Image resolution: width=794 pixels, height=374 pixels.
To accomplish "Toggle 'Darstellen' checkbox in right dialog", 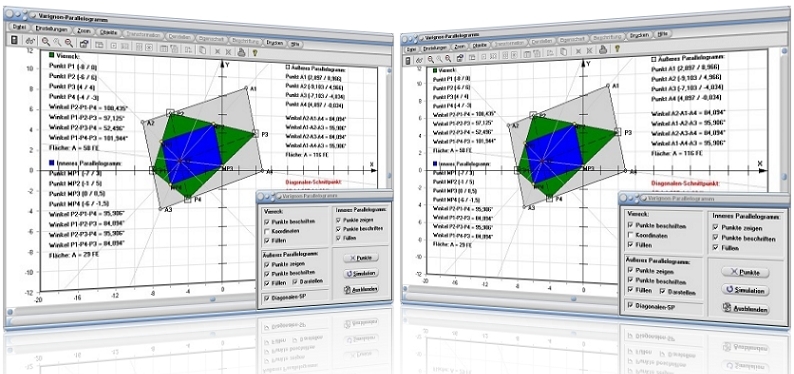I will coord(663,292).
